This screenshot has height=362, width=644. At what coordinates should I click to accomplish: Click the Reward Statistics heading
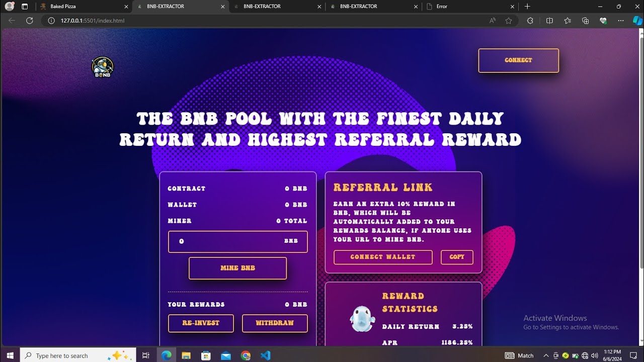point(410,303)
